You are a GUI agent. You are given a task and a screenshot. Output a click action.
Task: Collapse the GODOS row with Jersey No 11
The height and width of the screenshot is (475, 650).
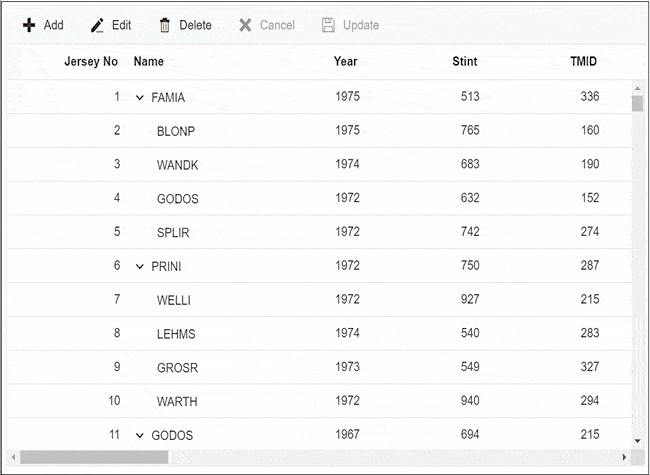(x=140, y=436)
